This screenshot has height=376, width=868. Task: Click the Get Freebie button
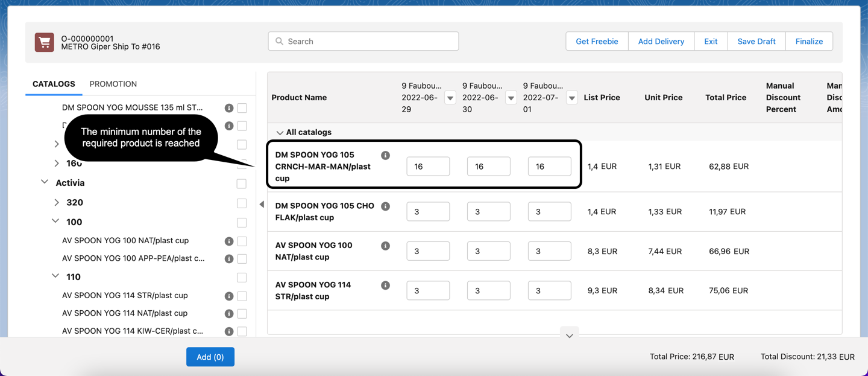[x=597, y=42]
